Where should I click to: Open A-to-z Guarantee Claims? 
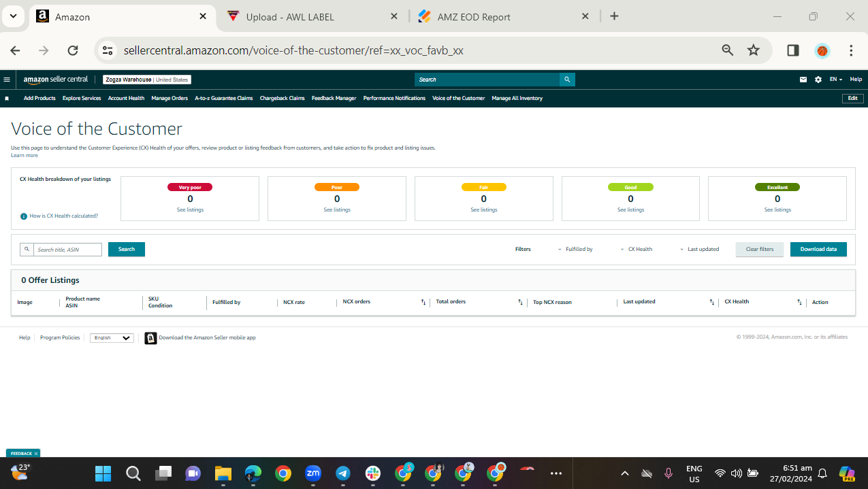[x=224, y=99]
